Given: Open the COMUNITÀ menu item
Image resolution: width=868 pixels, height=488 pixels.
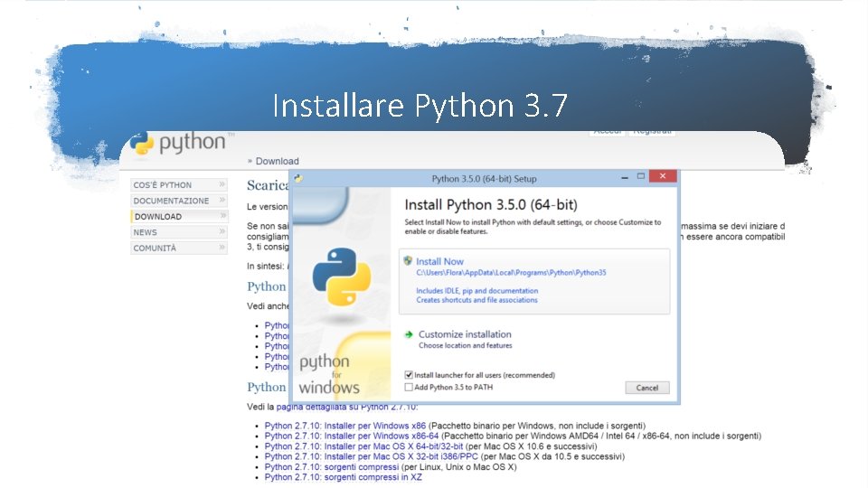Looking at the screenshot, I should pyautogui.click(x=179, y=248).
